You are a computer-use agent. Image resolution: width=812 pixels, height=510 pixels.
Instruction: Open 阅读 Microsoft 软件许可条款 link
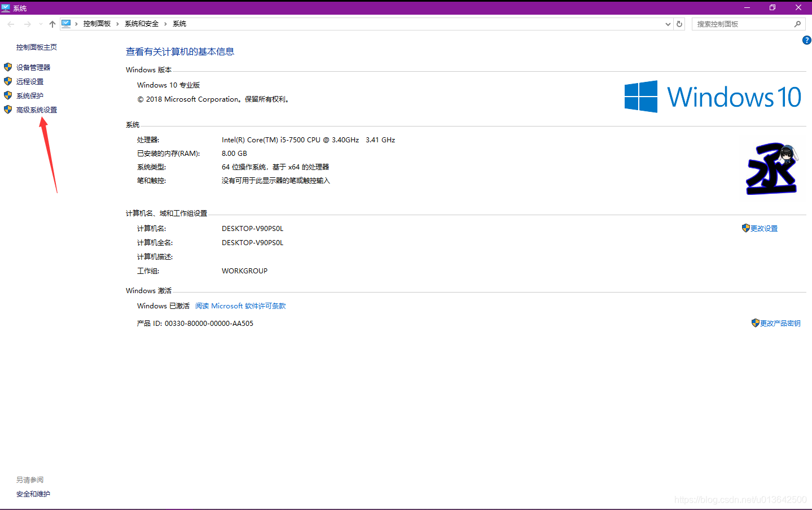240,306
